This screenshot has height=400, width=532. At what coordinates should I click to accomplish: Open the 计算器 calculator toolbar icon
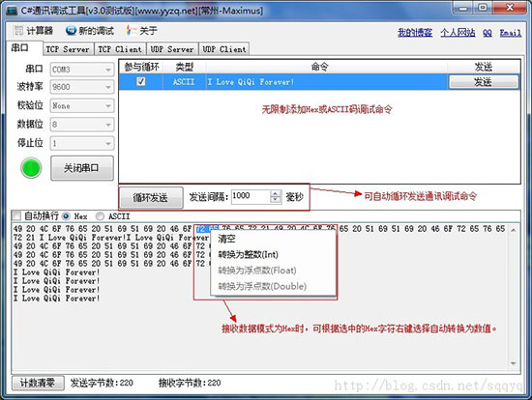click(18, 31)
